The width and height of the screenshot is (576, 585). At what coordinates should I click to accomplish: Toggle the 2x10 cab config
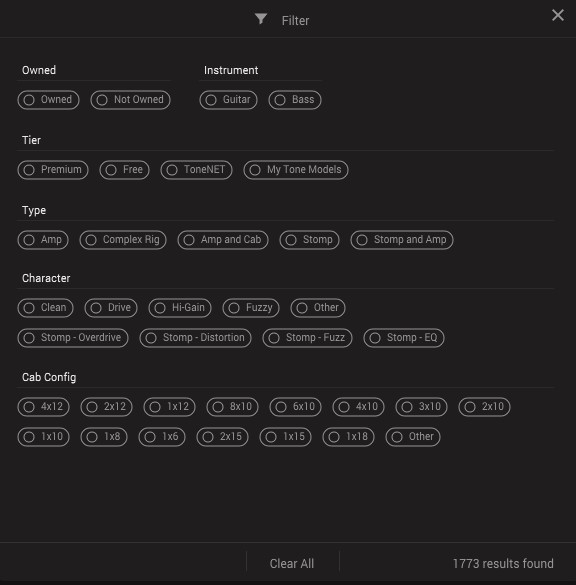[x=484, y=407]
